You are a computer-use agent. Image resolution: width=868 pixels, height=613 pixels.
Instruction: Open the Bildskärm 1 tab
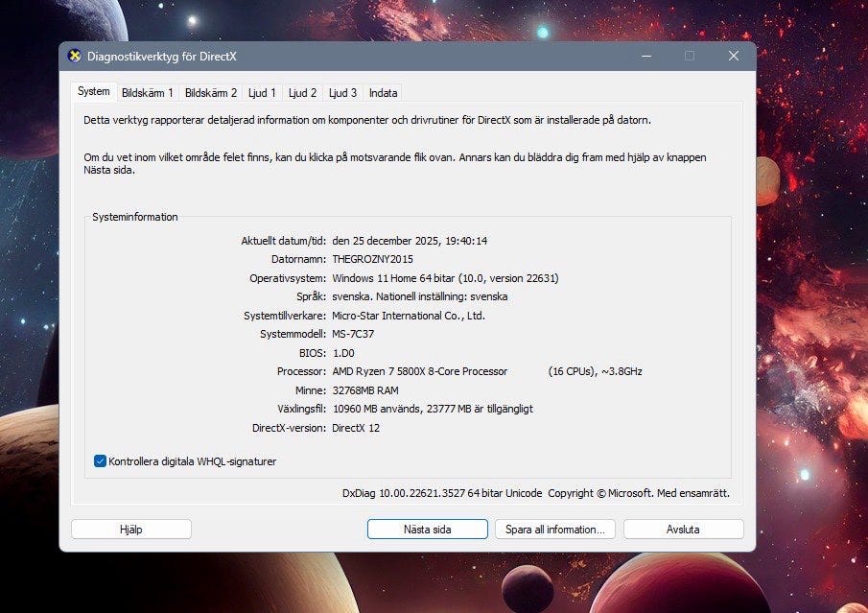147,93
